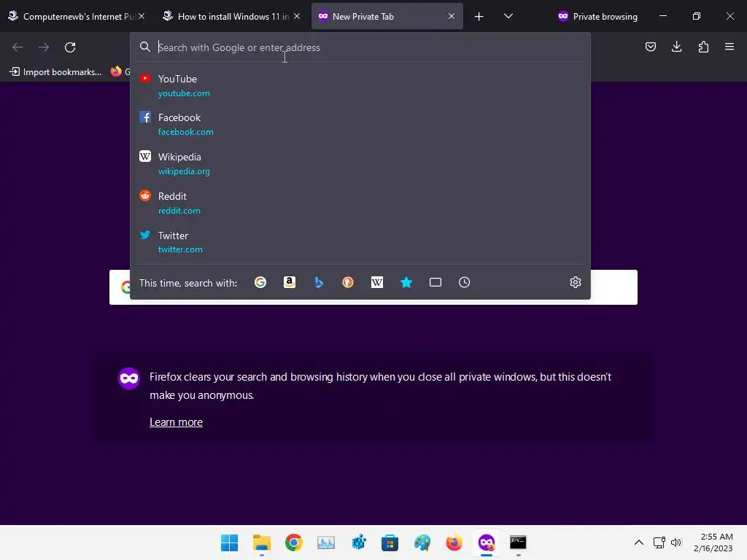Image resolution: width=747 pixels, height=560 pixels.
Task: Click the Google search box on page
Action: point(373,287)
